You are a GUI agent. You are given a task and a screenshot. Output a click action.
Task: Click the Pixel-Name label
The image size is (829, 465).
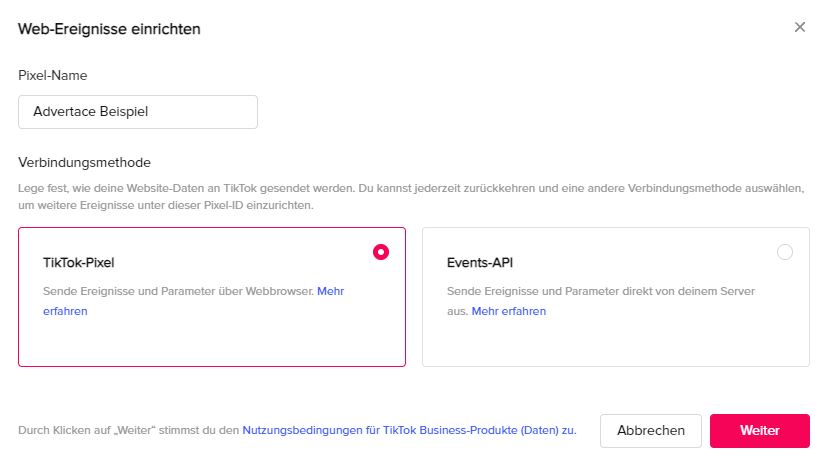[53, 76]
